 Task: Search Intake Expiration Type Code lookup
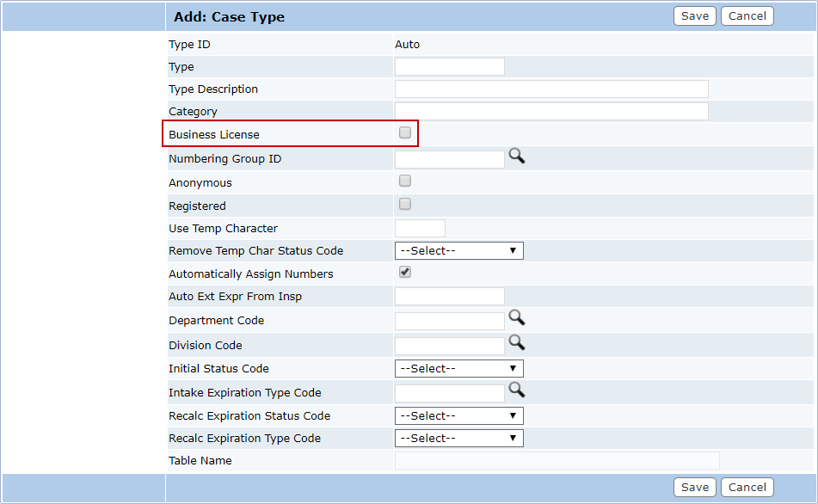(x=516, y=390)
